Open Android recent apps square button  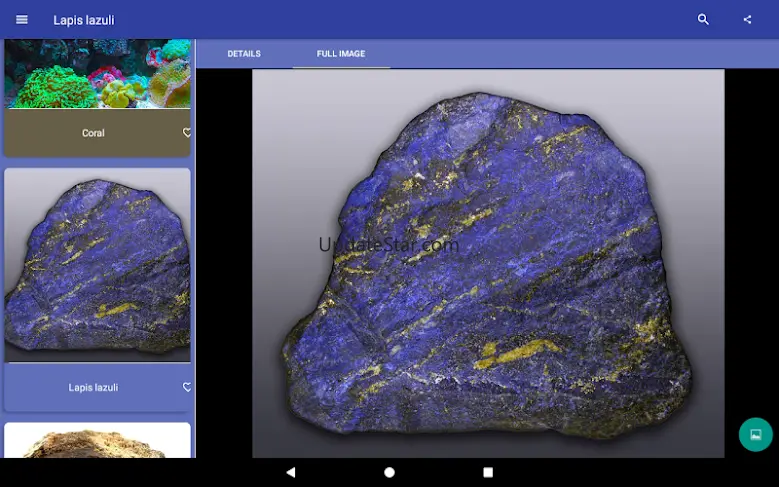pos(488,472)
